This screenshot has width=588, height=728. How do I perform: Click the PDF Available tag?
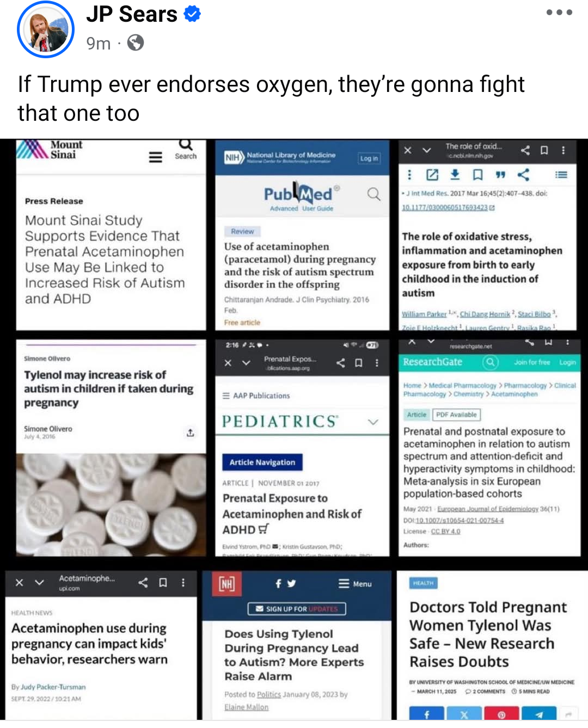pos(456,415)
